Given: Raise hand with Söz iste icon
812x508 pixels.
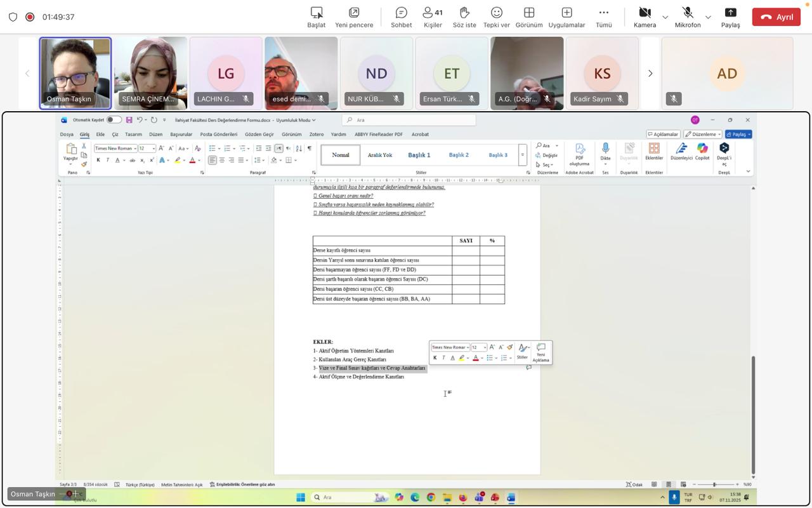Looking at the screenshot, I should point(464,17).
